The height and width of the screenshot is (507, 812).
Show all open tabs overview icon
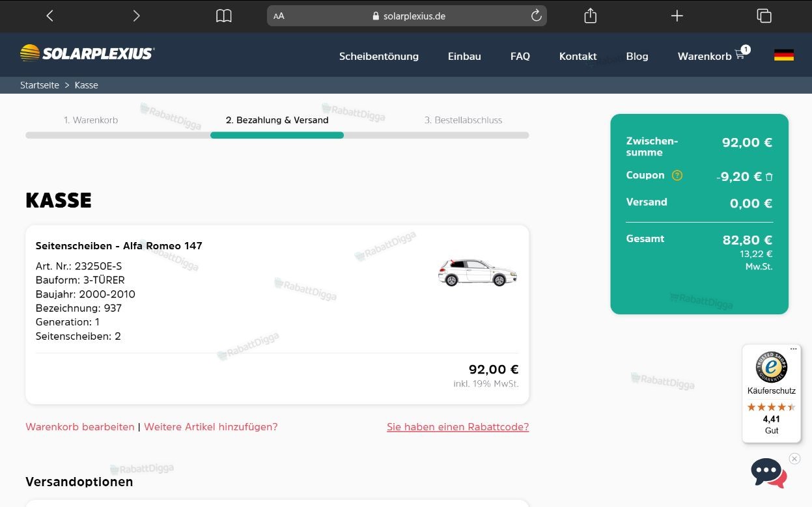pyautogui.click(x=764, y=16)
